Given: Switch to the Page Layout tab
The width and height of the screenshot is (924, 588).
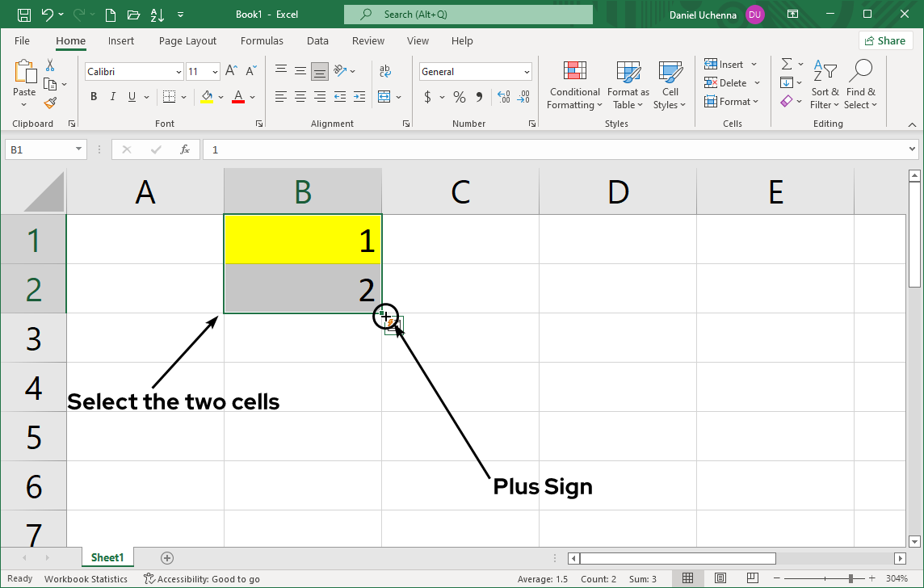Looking at the screenshot, I should point(187,40).
